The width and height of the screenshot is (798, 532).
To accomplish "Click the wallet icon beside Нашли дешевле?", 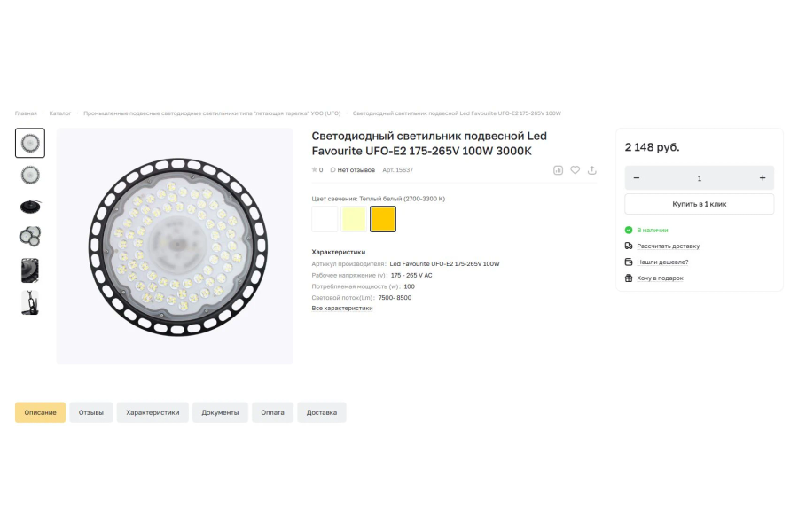I will (x=629, y=262).
